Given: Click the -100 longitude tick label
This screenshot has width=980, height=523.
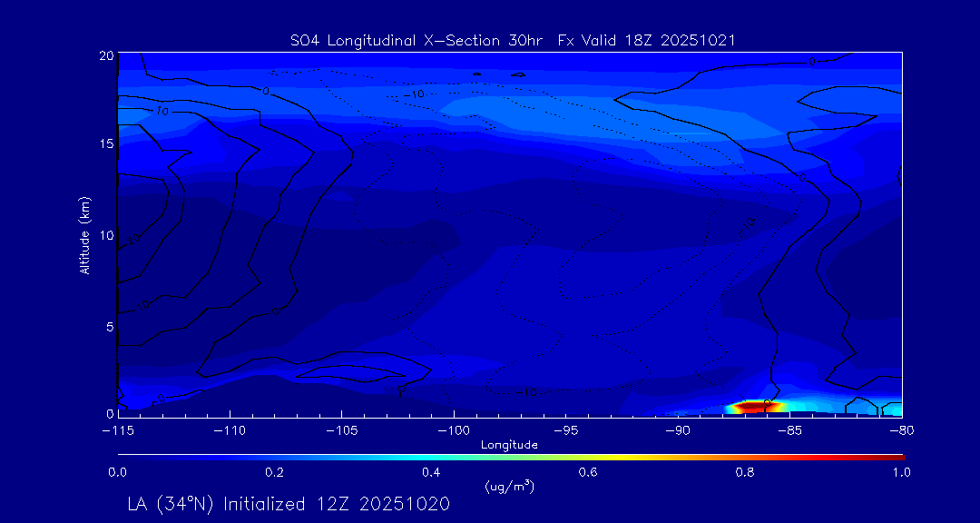Looking at the screenshot, I should [454, 431].
